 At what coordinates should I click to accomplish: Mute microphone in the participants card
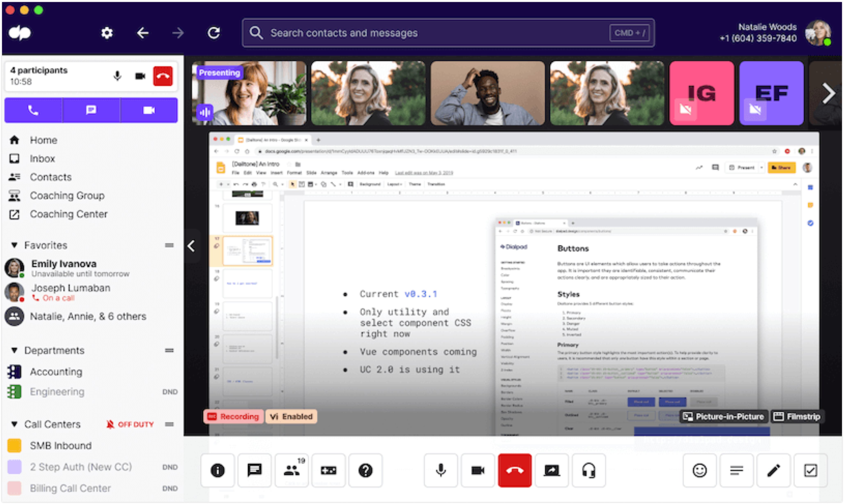[x=117, y=76]
